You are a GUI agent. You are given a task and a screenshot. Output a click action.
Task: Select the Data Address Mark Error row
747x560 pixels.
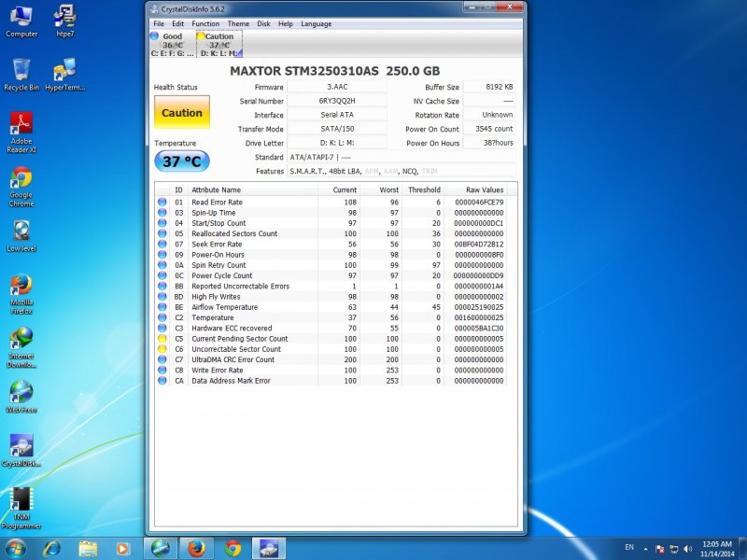pyautogui.click(x=331, y=381)
